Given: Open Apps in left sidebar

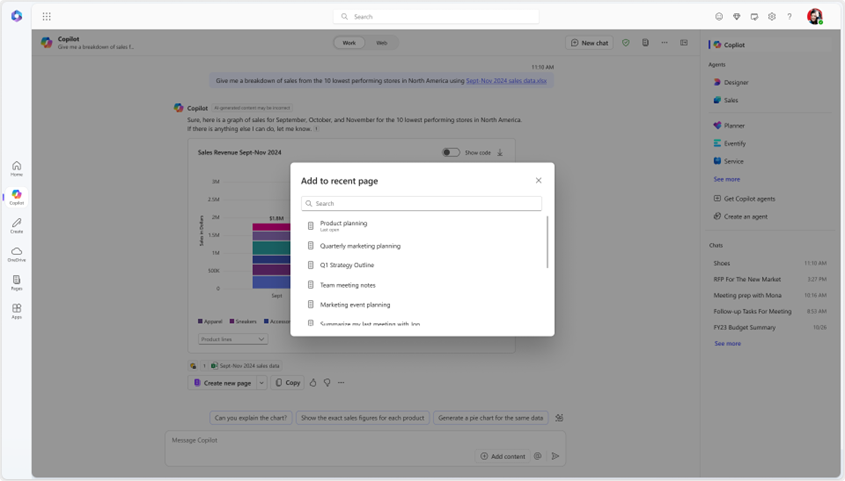Looking at the screenshot, I should click(x=17, y=311).
